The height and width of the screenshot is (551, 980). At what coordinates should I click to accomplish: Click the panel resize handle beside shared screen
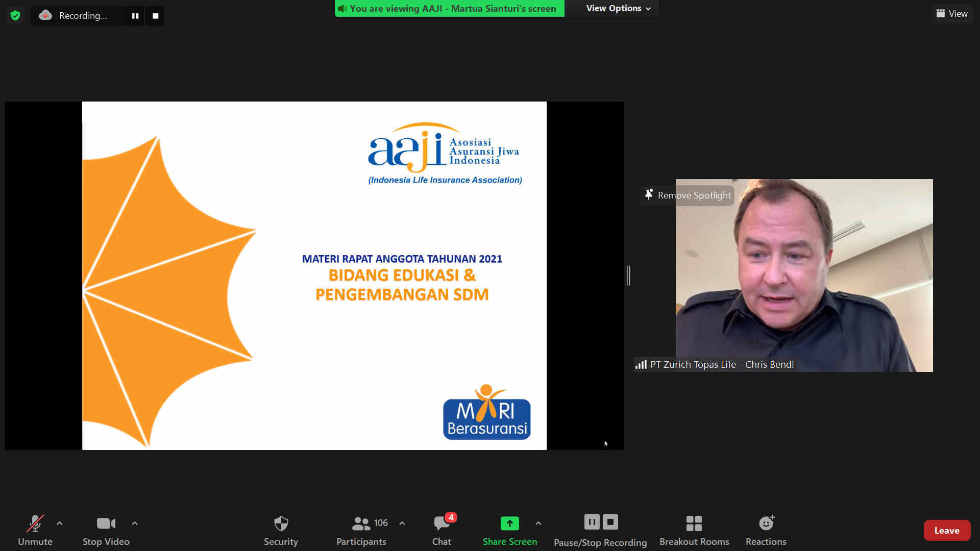[629, 275]
